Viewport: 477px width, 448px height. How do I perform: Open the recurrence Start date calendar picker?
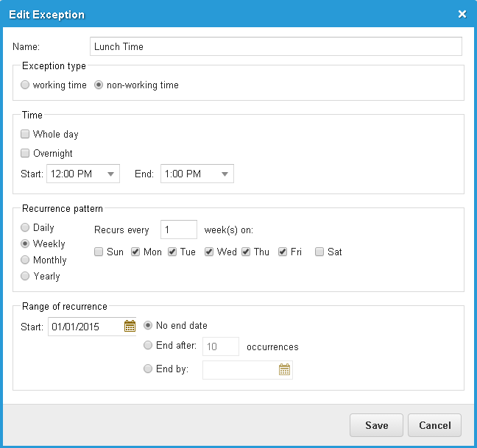point(130,326)
